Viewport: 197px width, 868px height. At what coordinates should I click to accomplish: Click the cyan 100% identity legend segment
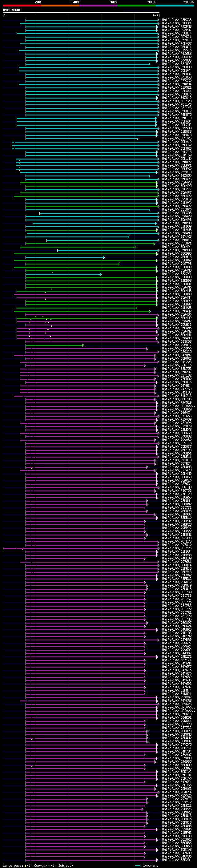point(175,6)
